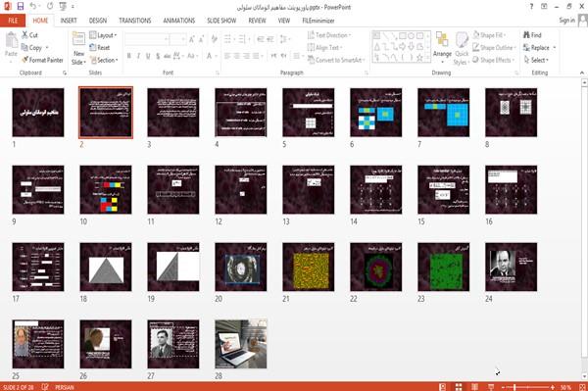The image size is (588, 391).
Task: Toggle Bold formatting
Action: 129,56
